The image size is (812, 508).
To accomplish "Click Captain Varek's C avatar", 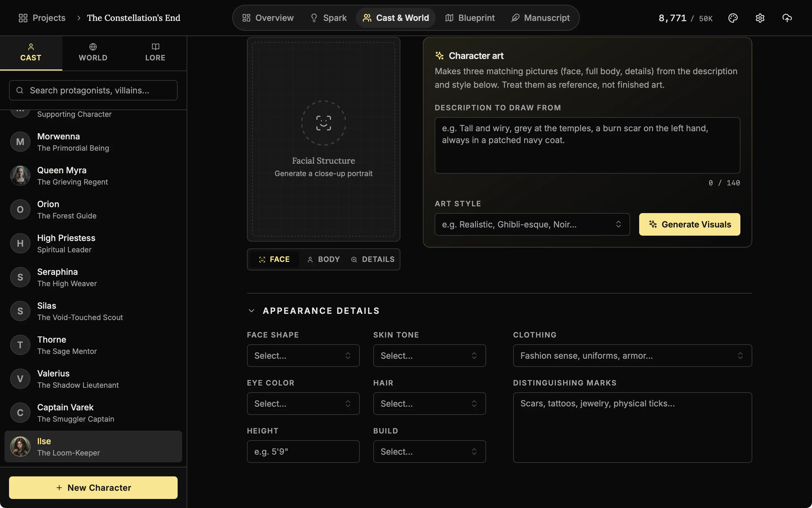I will click(20, 413).
